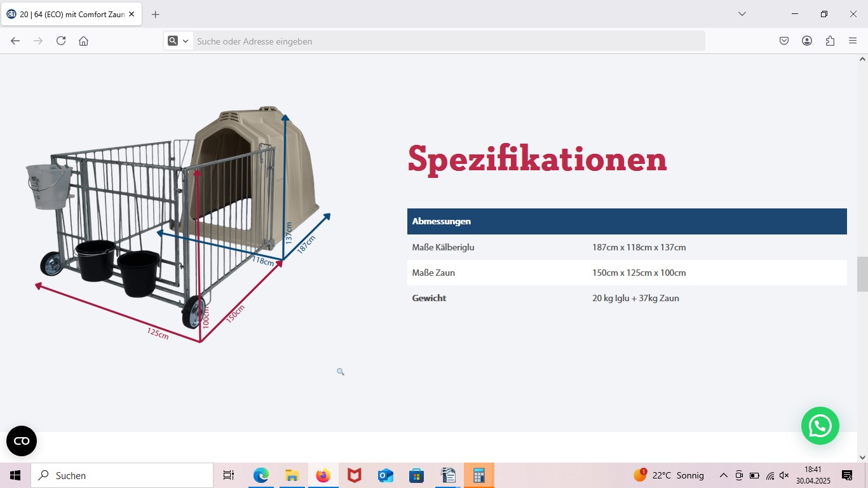Click the WhatsApp chat bubble

click(820, 426)
